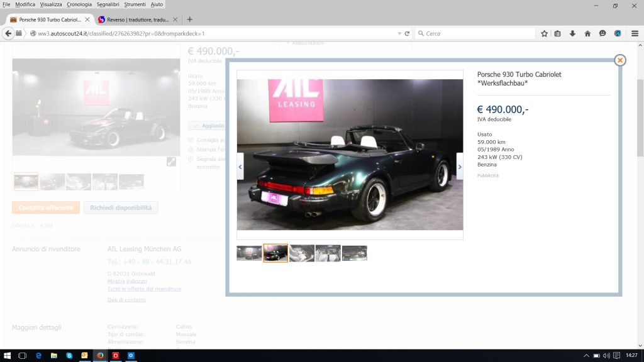Click the battery icon in system tray
Screen dimensions: 644x362
[x=596, y=356]
